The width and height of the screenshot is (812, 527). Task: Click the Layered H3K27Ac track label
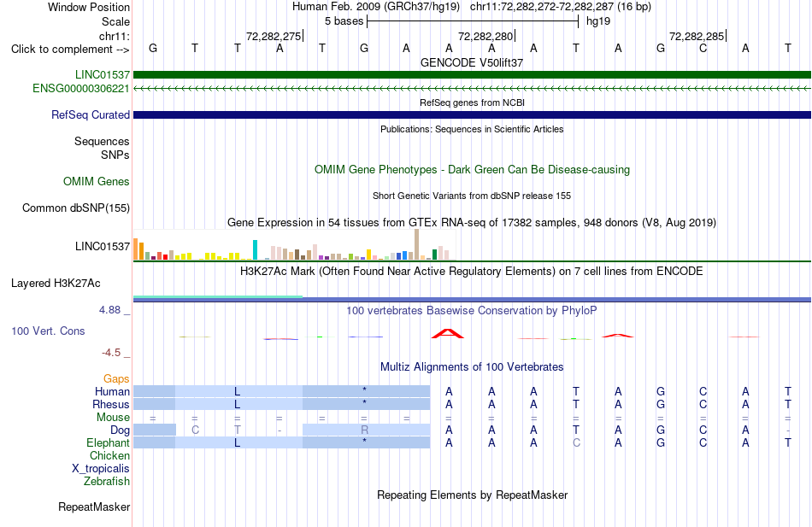56,284
